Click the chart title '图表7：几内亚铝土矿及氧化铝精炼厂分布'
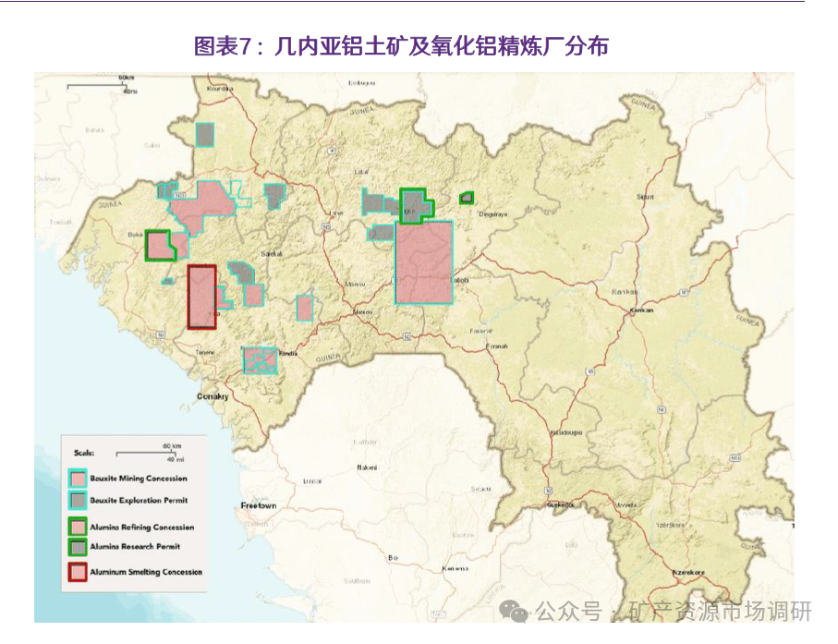 pos(401,46)
